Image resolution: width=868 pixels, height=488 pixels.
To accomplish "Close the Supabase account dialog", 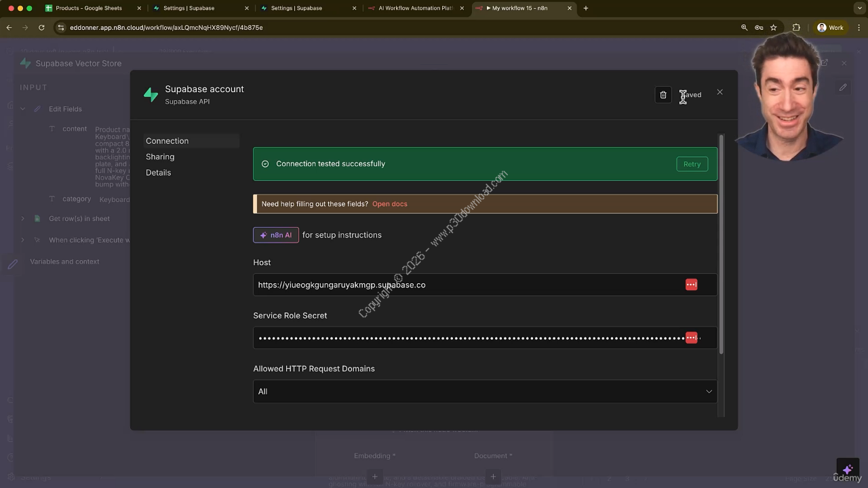I will click(719, 92).
